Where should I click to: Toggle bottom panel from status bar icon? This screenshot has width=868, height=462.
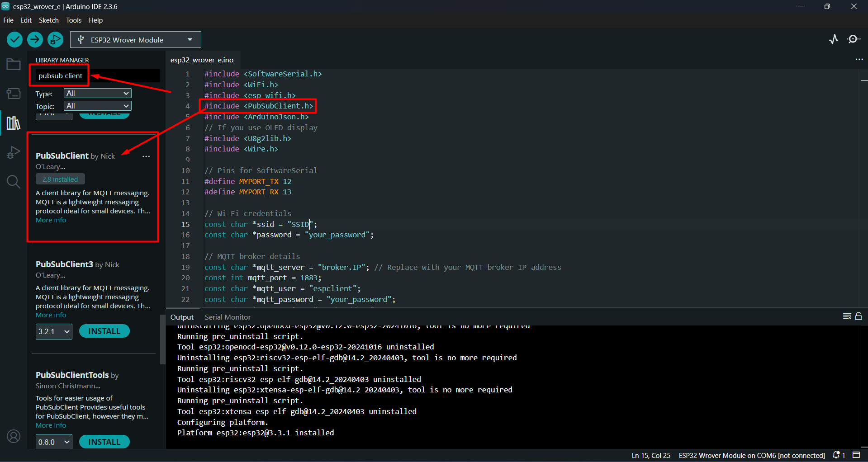tap(856, 455)
